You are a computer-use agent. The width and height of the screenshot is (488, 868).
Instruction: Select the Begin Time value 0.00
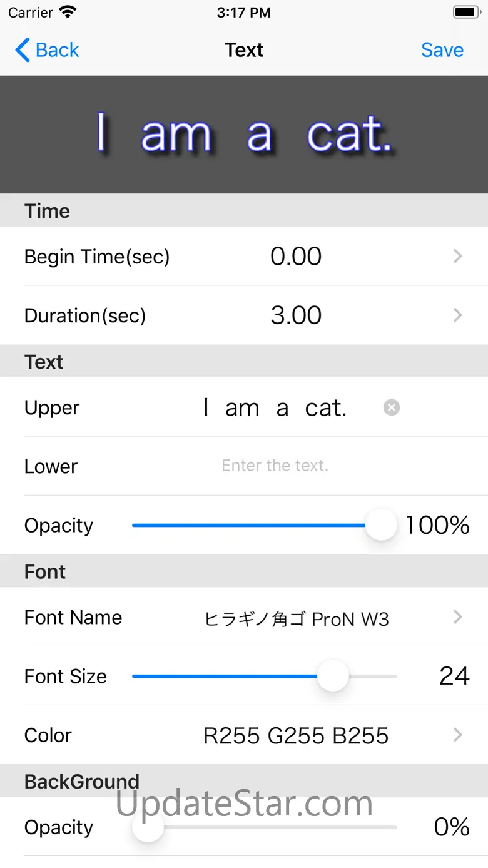296,256
